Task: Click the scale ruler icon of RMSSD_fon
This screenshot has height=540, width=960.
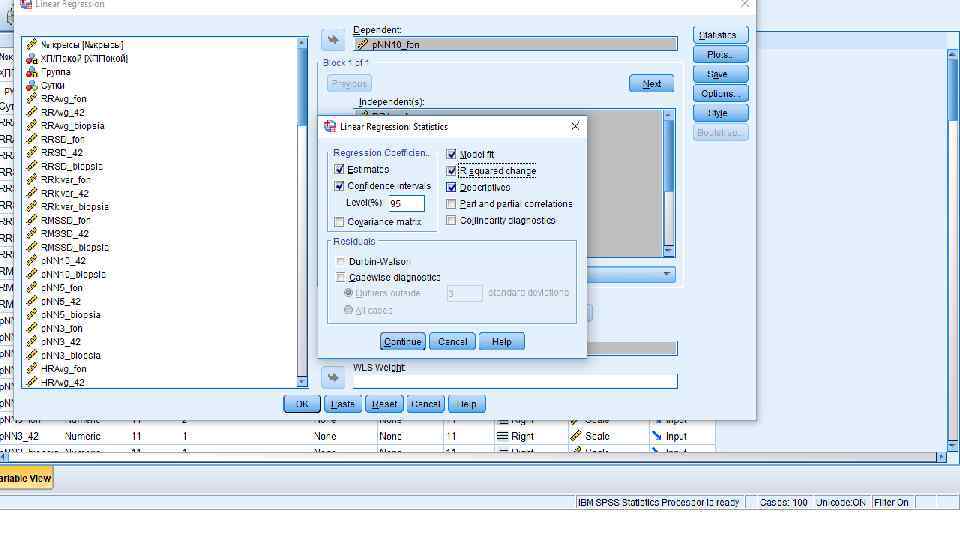Action: [x=32, y=220]
